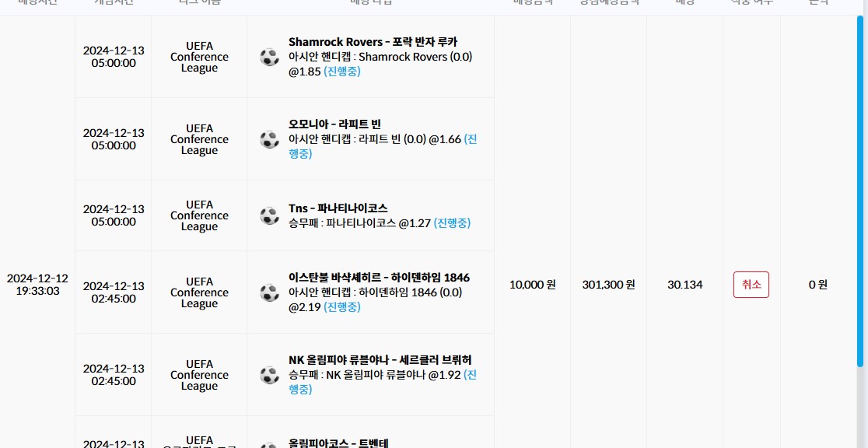Click the 10,000 원 bet amount

(x=532, y=285)
